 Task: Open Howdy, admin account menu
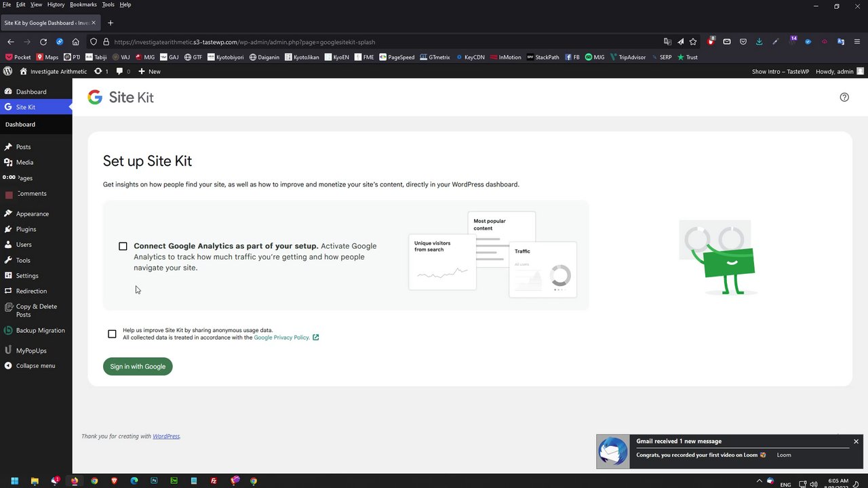[840, 71]
